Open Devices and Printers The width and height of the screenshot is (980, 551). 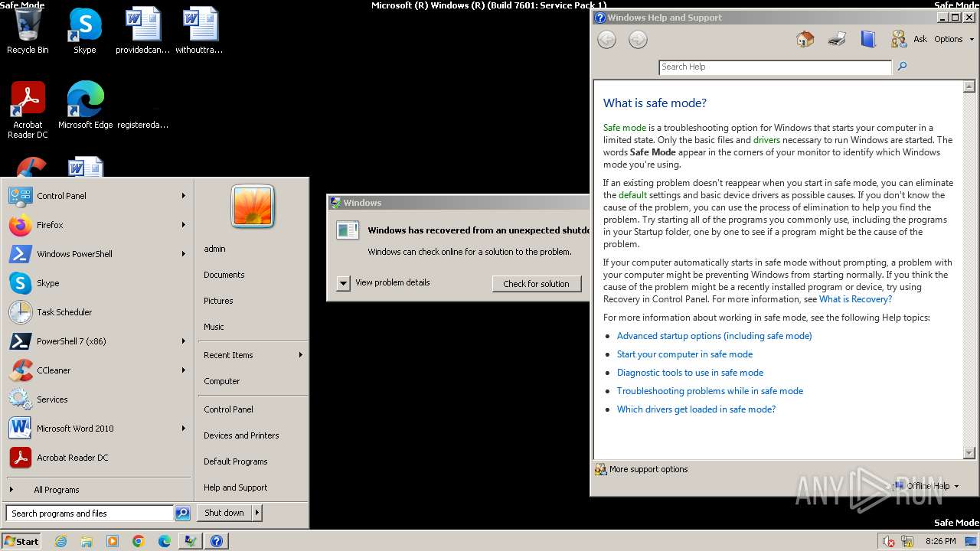(241, 435)
